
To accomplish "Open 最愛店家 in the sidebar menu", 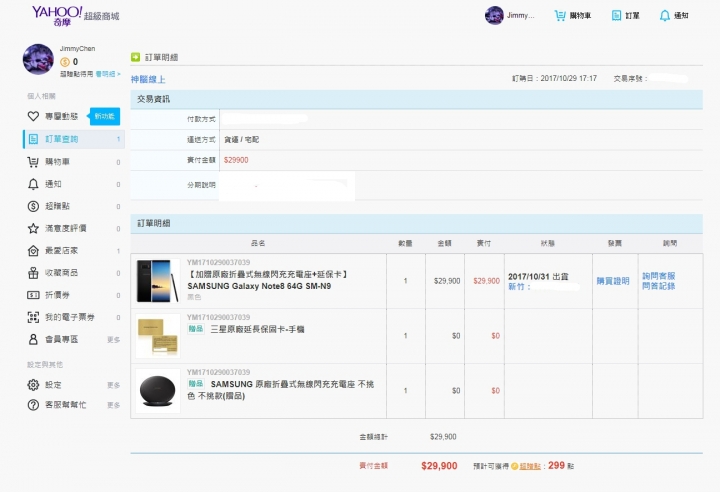I will point(62,250).
